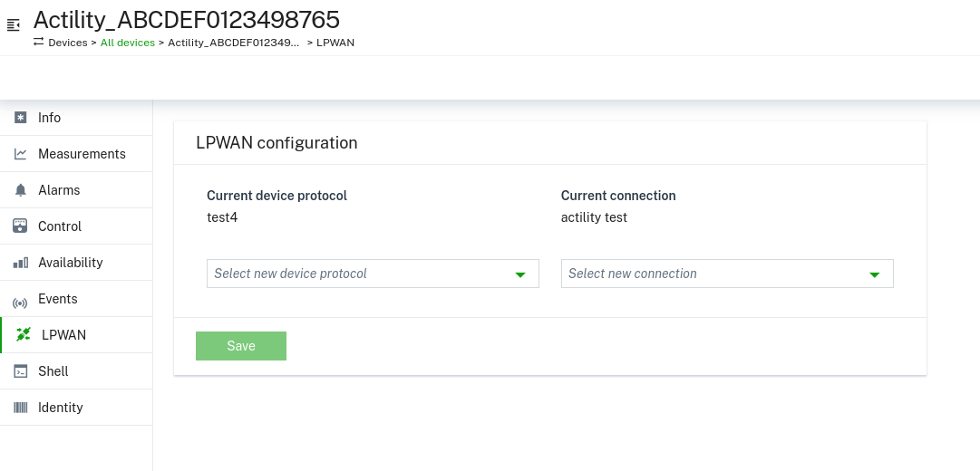
Task: Click the Current connection label
Action: tap(618, 196)
